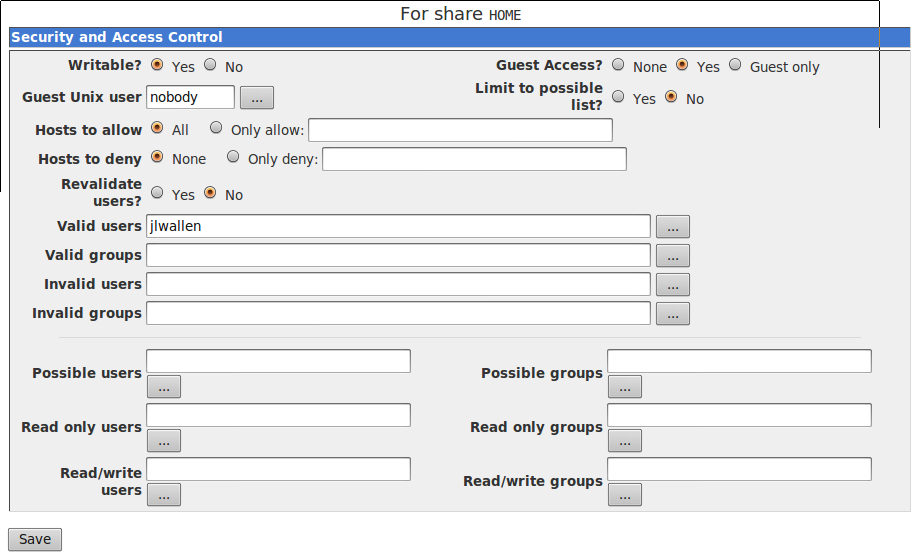This screenshot has height=558, width=917.
Task: Enable Yes for Limit to possible list
Action: coord(618,97)
